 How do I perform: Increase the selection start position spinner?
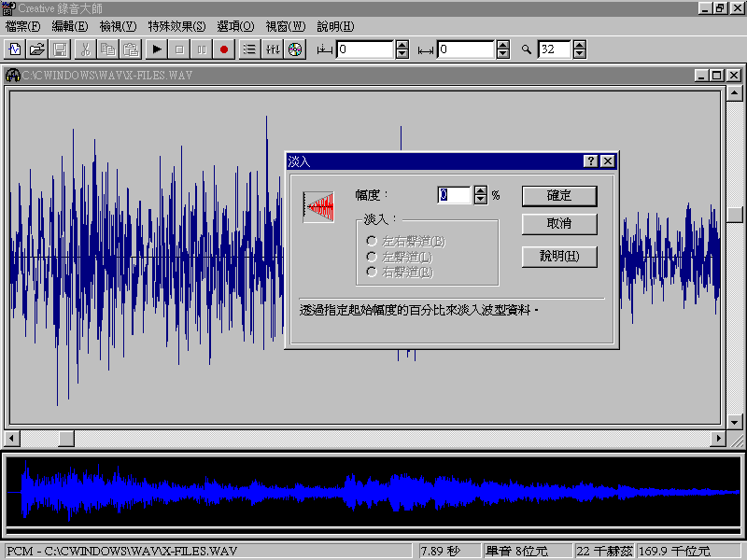[402, 45]
